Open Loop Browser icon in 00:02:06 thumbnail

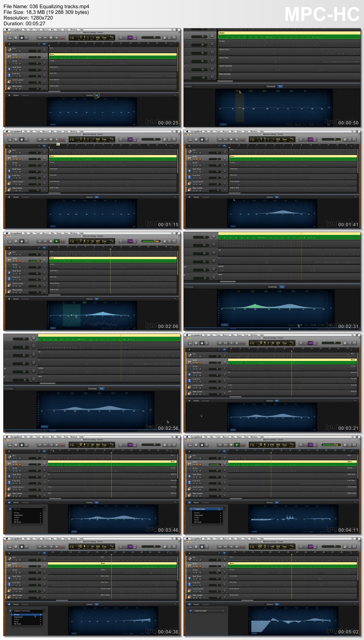(x=170, y=241)
